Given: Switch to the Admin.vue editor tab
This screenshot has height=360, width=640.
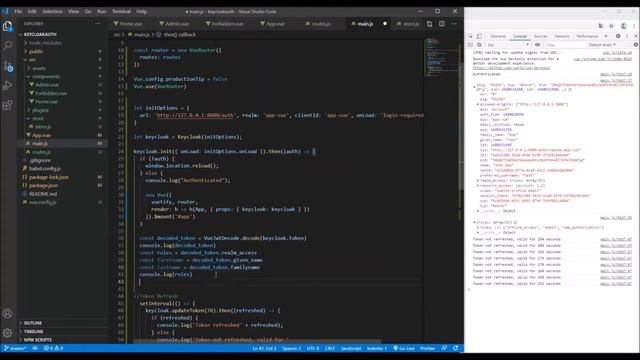Looking at the screenshot, I should pos(174,24).
